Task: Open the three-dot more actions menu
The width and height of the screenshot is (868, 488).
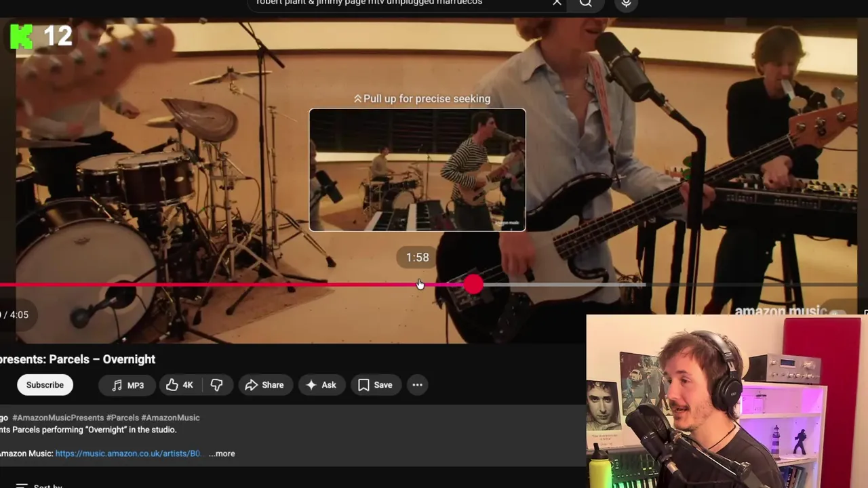Action: click(x=417, y=385)
